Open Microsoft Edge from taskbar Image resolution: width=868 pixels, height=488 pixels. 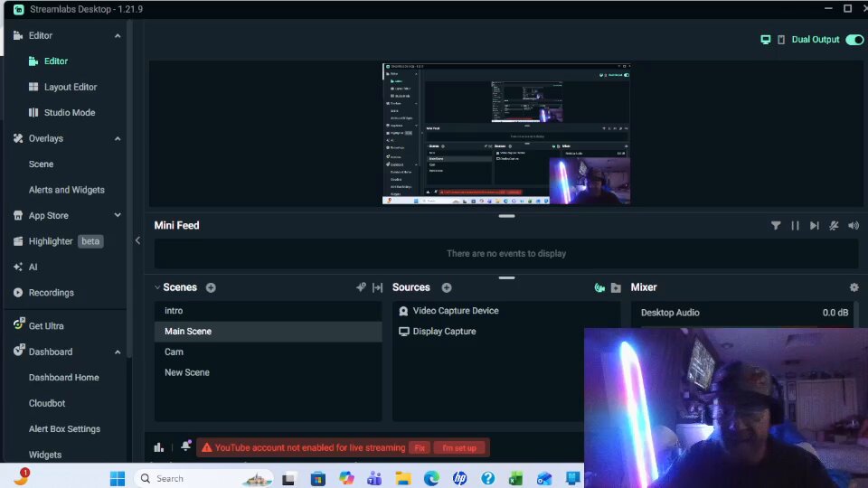tap(431, 479)
